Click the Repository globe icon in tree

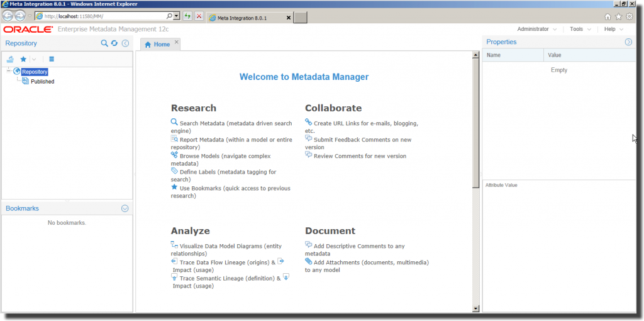(x=17, y=72)
